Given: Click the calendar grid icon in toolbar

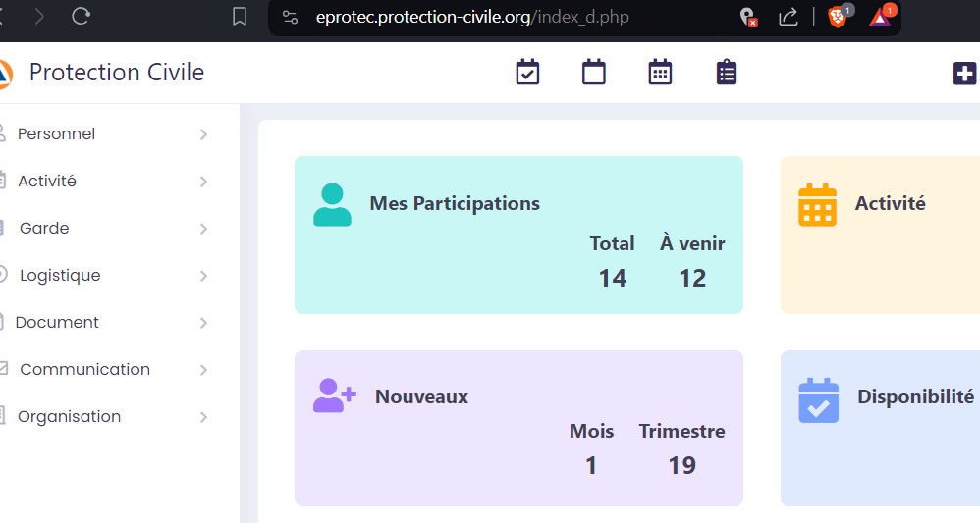Looking at the screenshot, I should tap(660, 73).
